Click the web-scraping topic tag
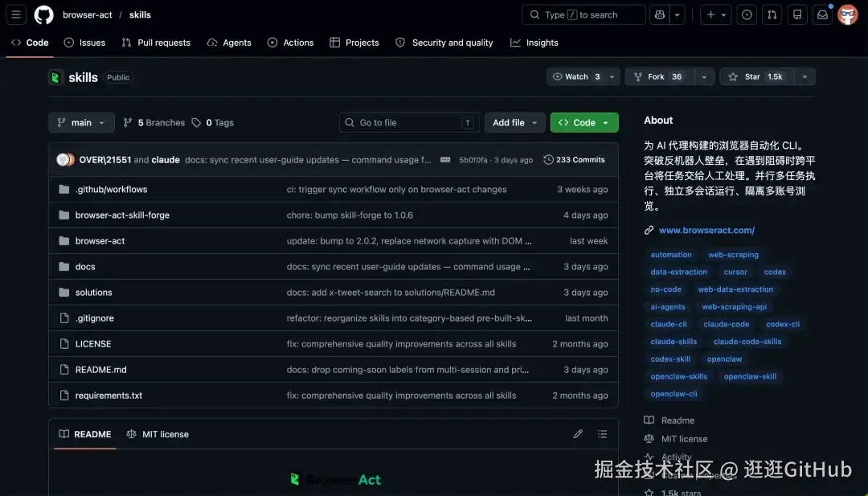The image size is (868, 496). pos(734,255)
